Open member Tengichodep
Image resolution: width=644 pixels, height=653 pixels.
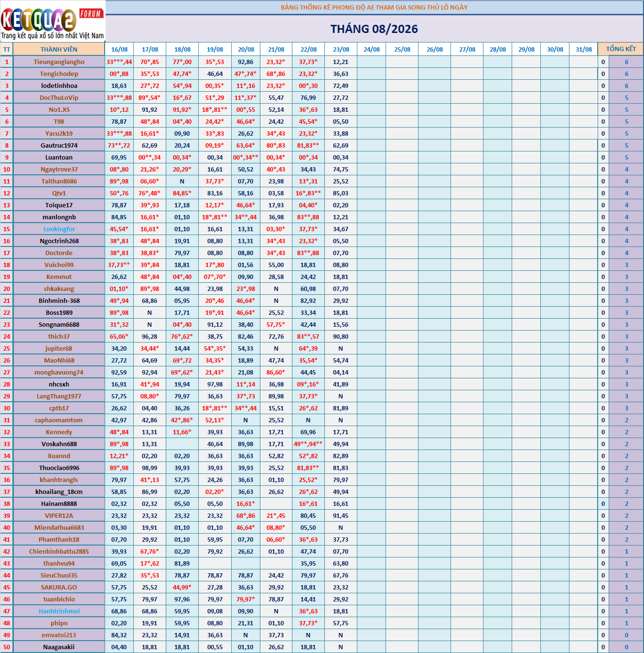point(59,74)
